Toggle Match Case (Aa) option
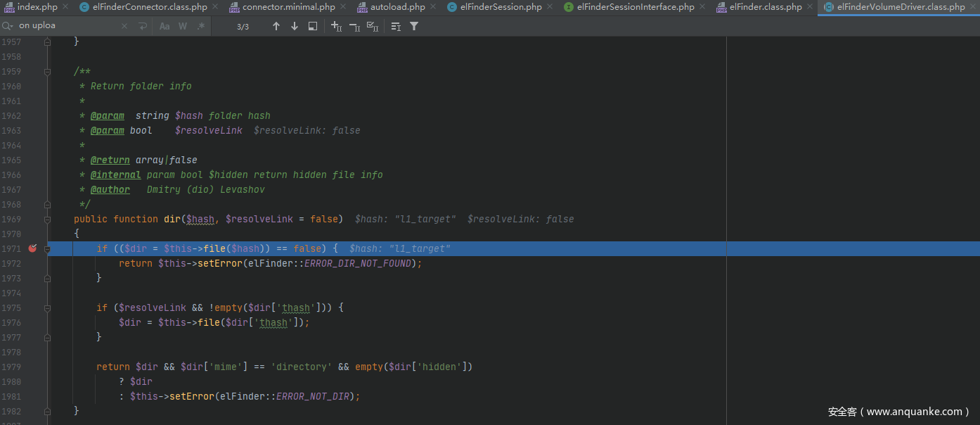 point(165,26)
